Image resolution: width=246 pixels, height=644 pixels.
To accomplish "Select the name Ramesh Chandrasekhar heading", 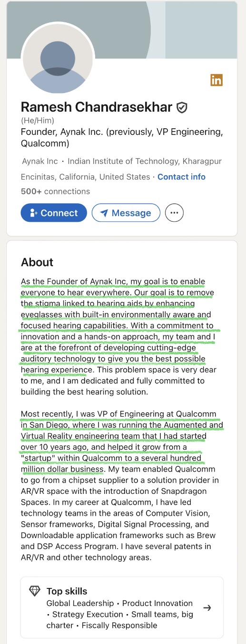I will pyautogui.click(x=97, y=107).
